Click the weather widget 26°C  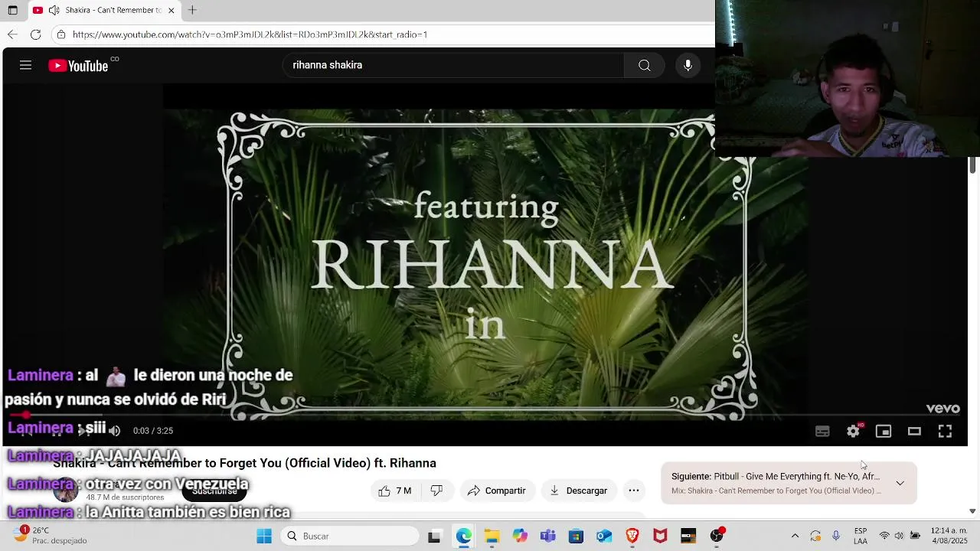point(50,536)
